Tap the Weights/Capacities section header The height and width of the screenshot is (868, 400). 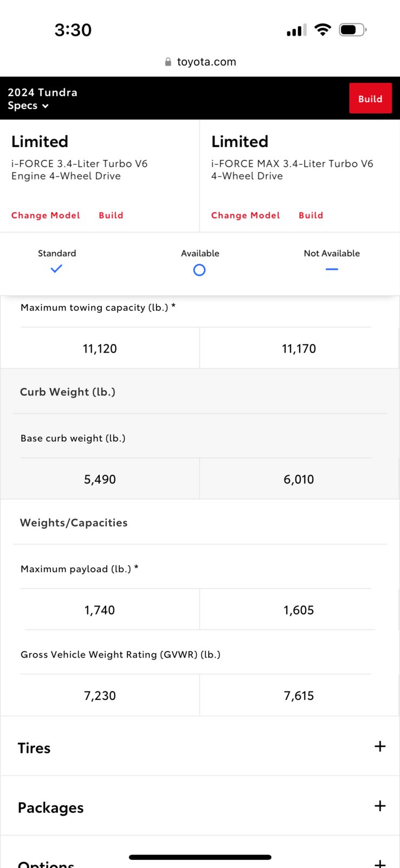pos(74,522)
